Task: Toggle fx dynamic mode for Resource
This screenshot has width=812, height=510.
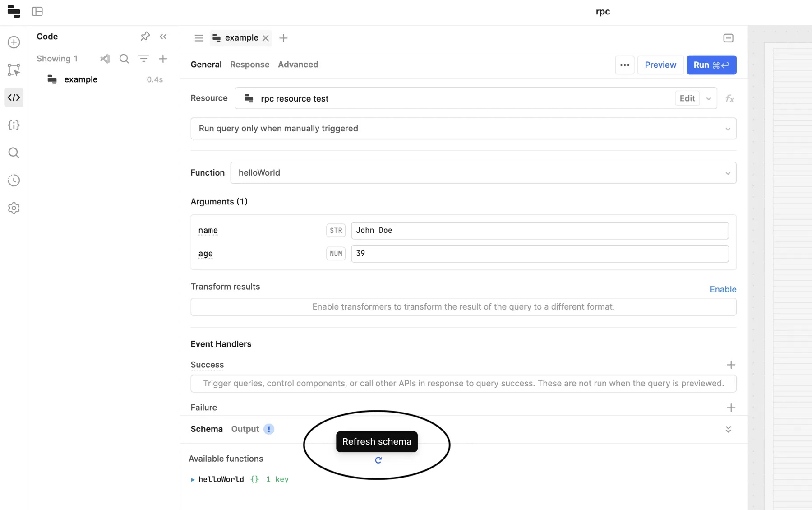Action: pos(729,98)
